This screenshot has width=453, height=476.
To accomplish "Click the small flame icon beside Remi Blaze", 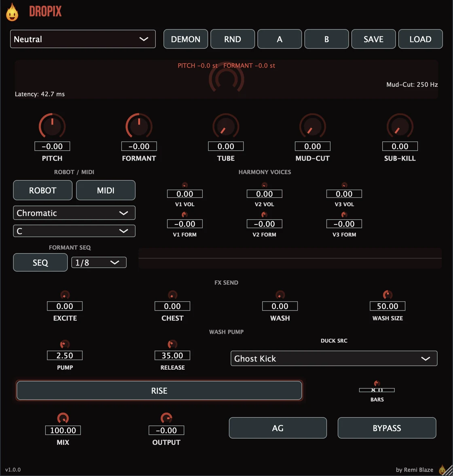I will pos(442,470).
